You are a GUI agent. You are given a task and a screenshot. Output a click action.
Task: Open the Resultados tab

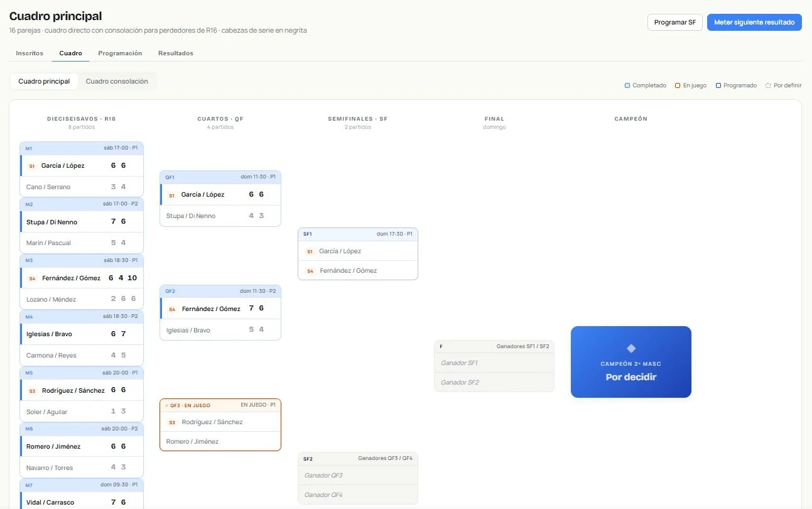[x=176, y=53]
